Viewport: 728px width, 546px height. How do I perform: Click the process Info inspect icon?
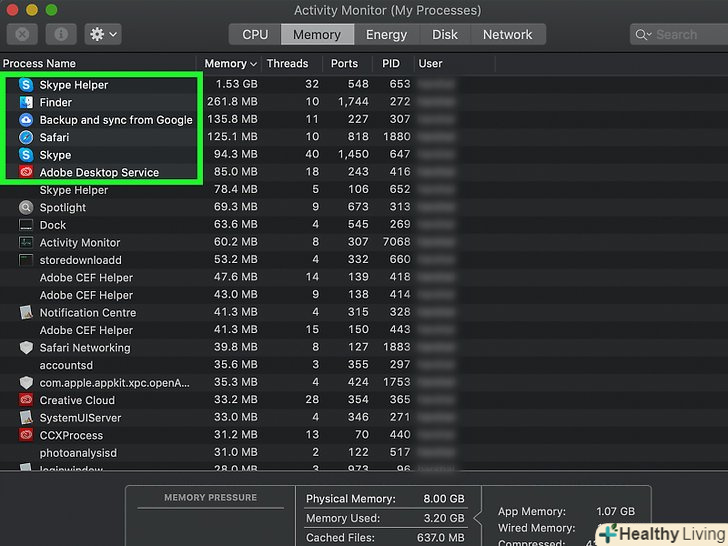(x=60, y=34)
